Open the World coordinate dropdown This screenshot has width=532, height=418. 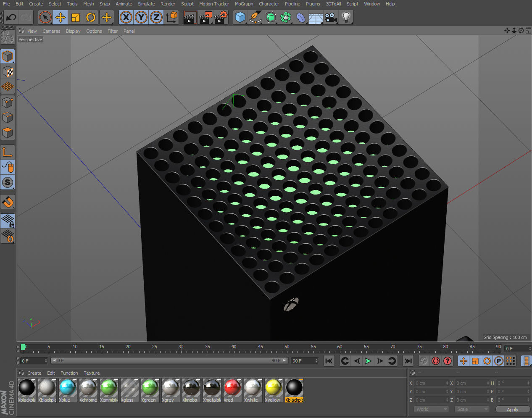(431, 409)
